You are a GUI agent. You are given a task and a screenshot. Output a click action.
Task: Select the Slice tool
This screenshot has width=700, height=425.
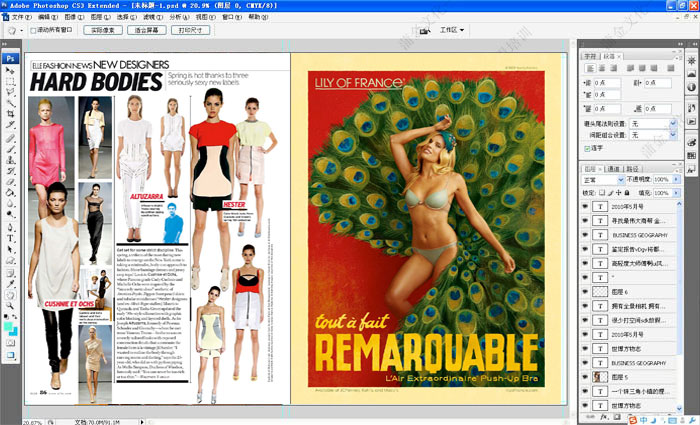[10, 125]
